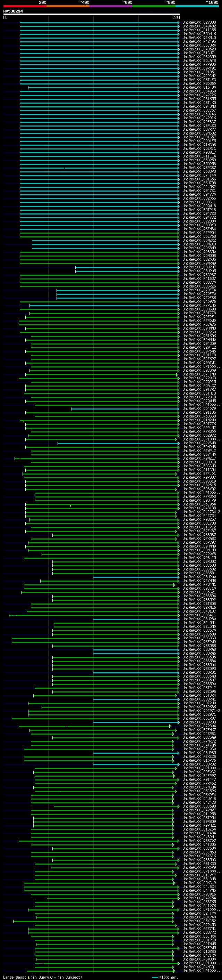The width and height of the screenshot is (222, 980).
Task: Click the label UniRef100_A9NZE7
Action: pyautogui.click(x=199, y=458)
